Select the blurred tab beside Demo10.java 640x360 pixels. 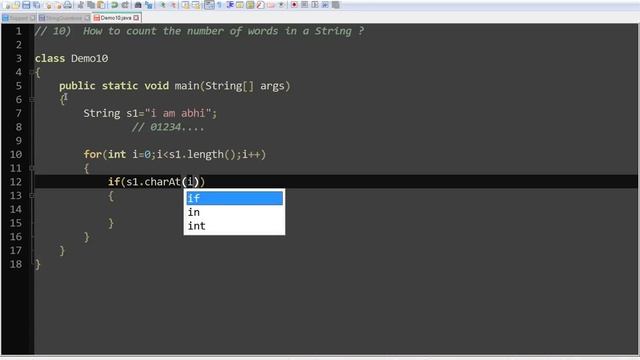[63, 18]
